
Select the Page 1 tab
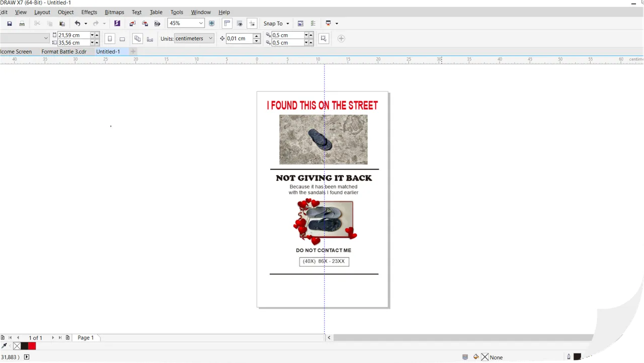point(86,338)
